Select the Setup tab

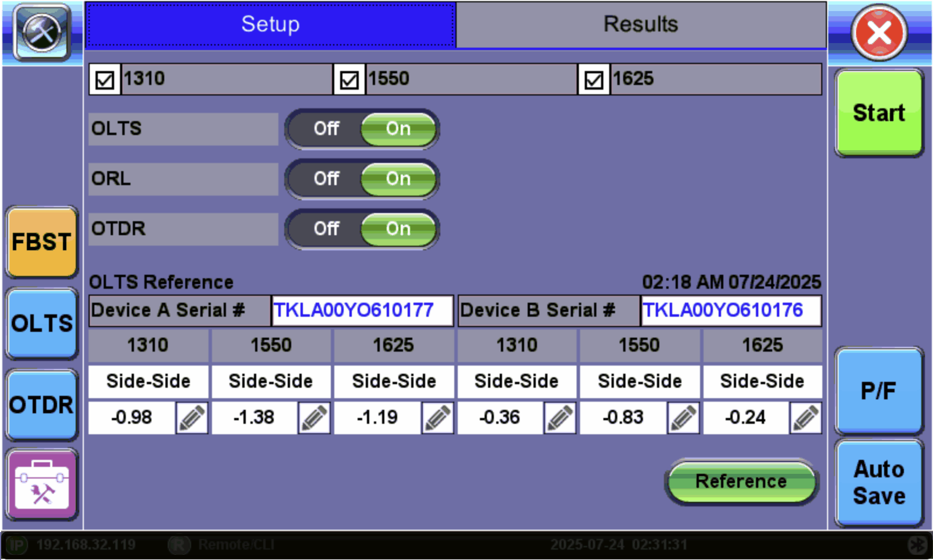(x=270, y=24)
